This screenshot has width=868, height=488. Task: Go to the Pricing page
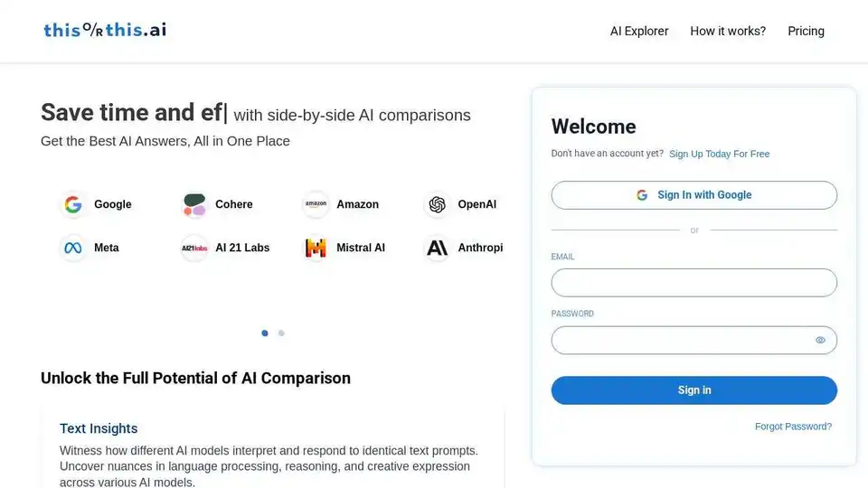pyautogui.click(x=806, y=31)
